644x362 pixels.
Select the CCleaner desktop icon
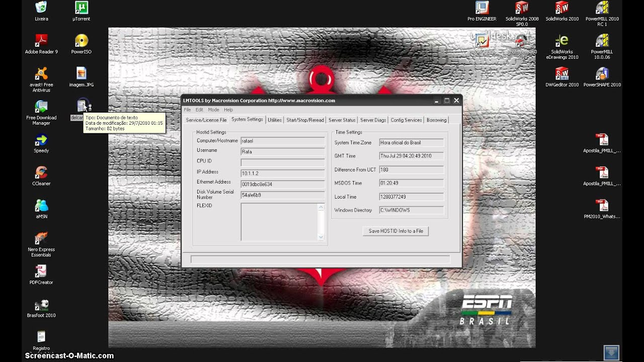tap(41, 172)
